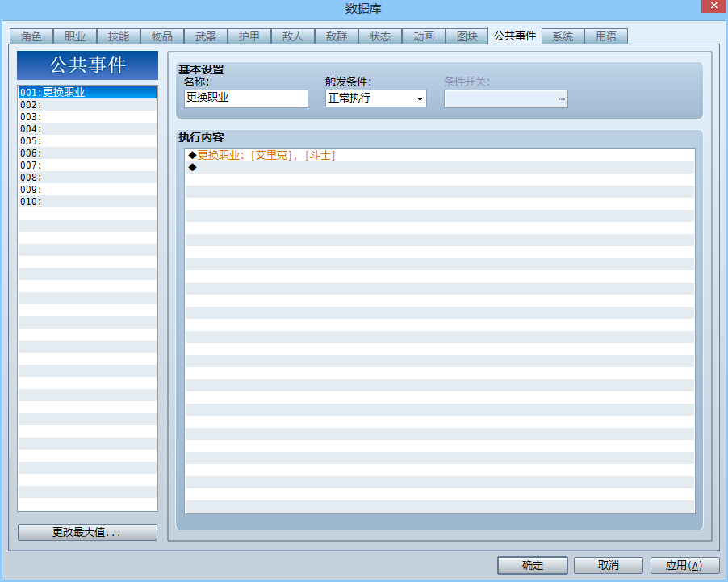Select the 公共事件 tab
Viewport: 728px width, 582px height.
[515, 36]
